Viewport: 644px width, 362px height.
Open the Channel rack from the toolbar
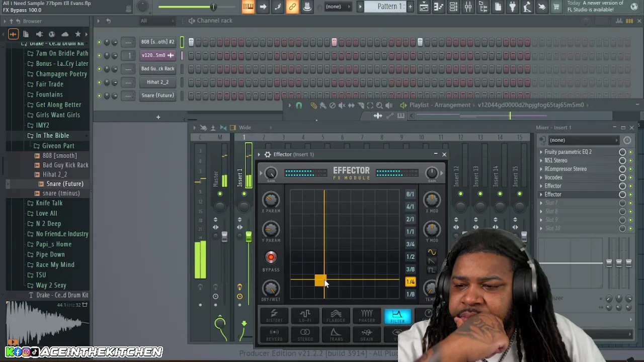453,7
